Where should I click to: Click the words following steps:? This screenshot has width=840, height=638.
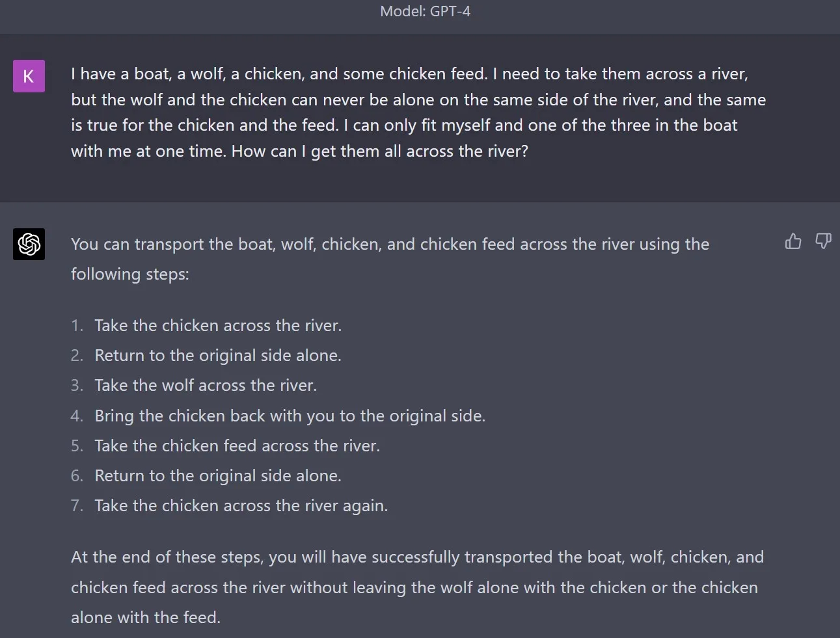pos(129,274)
